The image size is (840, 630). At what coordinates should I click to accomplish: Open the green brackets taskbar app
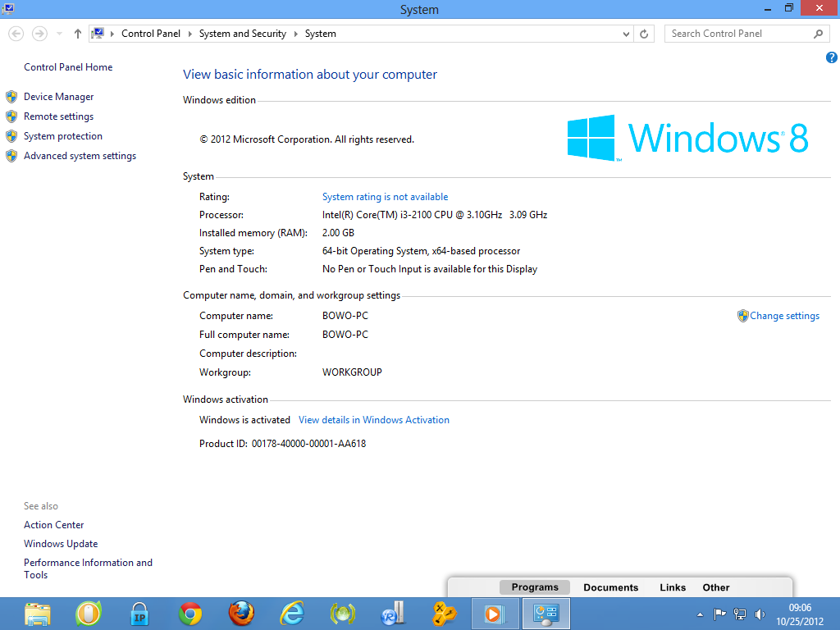coord(343,614)
